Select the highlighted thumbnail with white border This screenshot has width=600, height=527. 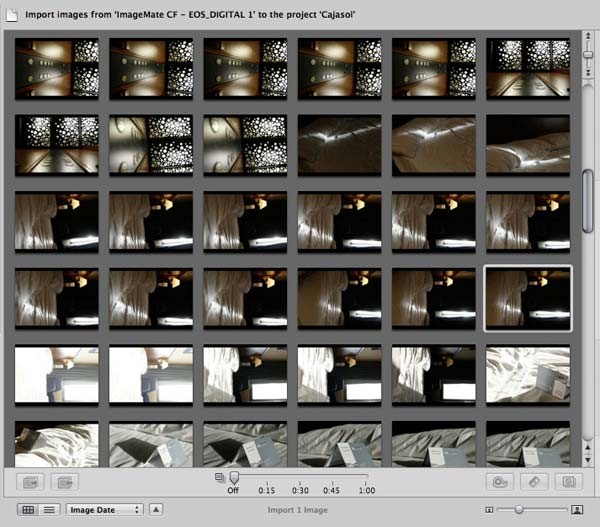pos(528,298)
